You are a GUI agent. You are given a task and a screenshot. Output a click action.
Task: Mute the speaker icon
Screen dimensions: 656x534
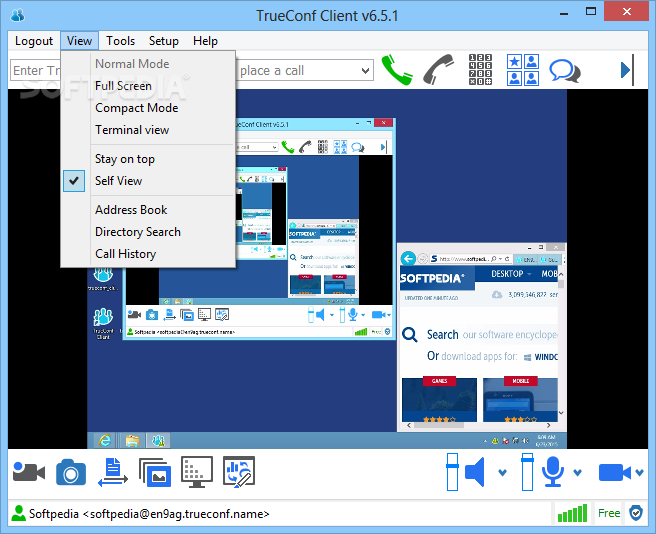click(x=475, y=472)
